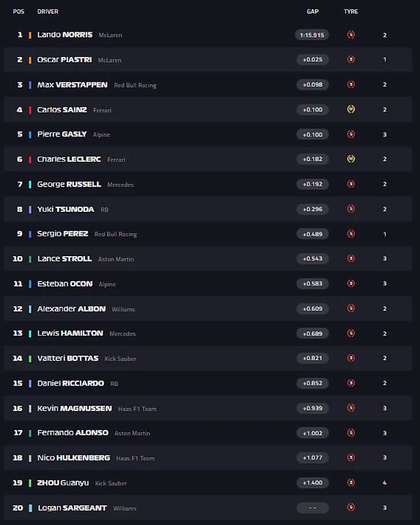Open driver Fernando Alonso's name
Viewport: 420px width, 525px height.
[x=74, y=433]
